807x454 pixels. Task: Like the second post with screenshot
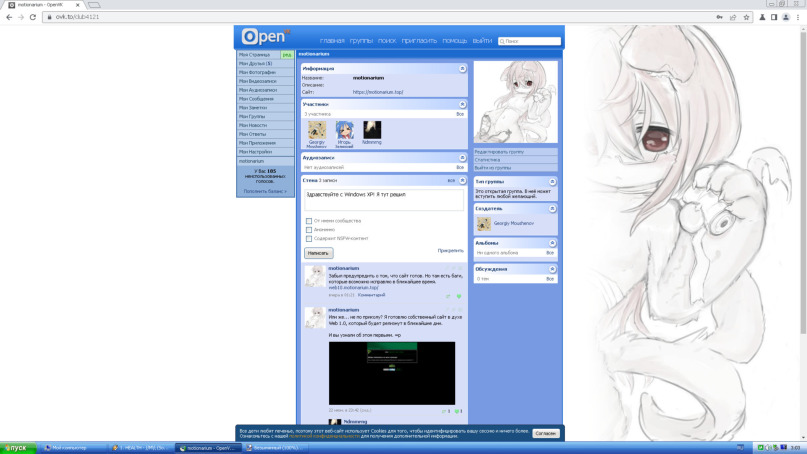pyautogui.click(x=458, y=411)
